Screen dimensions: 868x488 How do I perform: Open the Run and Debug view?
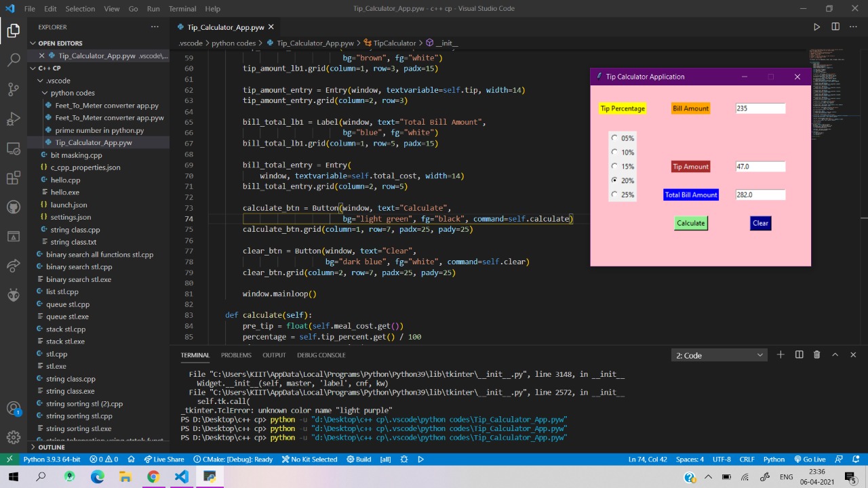tap(14, 119)
